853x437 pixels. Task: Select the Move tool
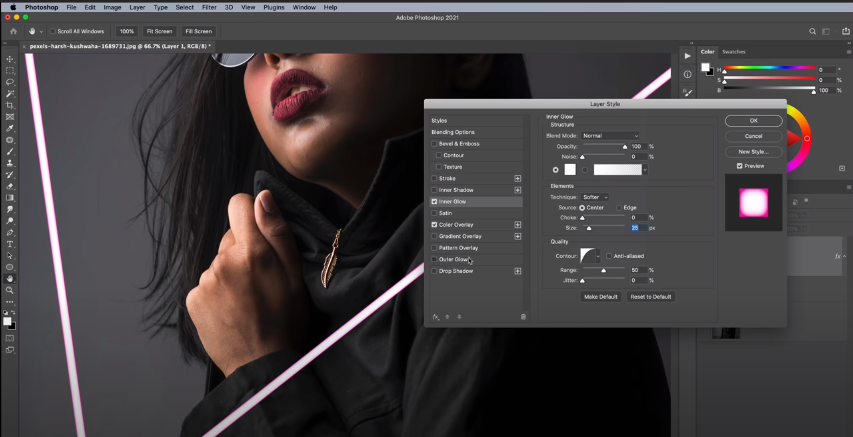(10, 59)
